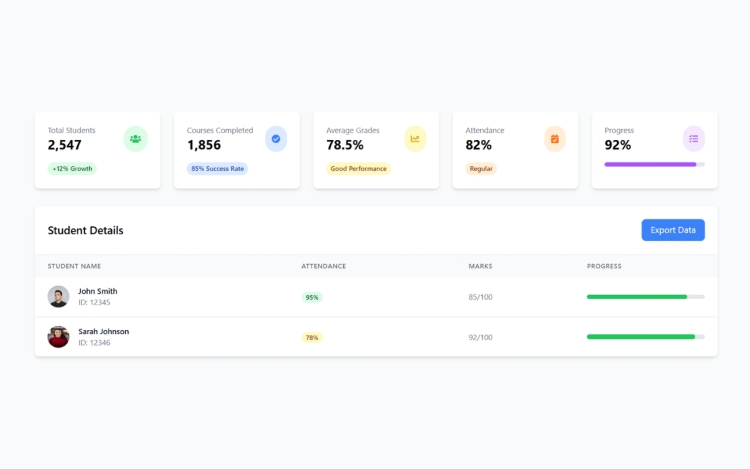
Task: Click the Marks column header
Action: tap(480, 266)
